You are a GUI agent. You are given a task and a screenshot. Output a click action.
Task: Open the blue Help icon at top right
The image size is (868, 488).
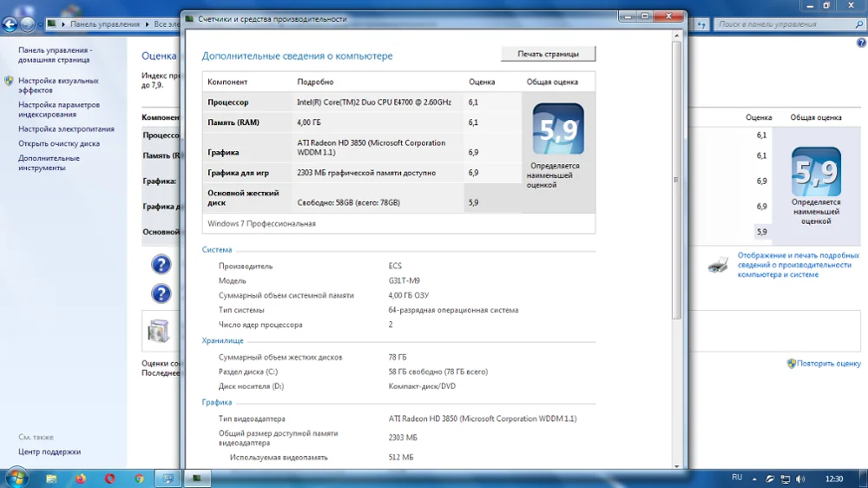861,43
